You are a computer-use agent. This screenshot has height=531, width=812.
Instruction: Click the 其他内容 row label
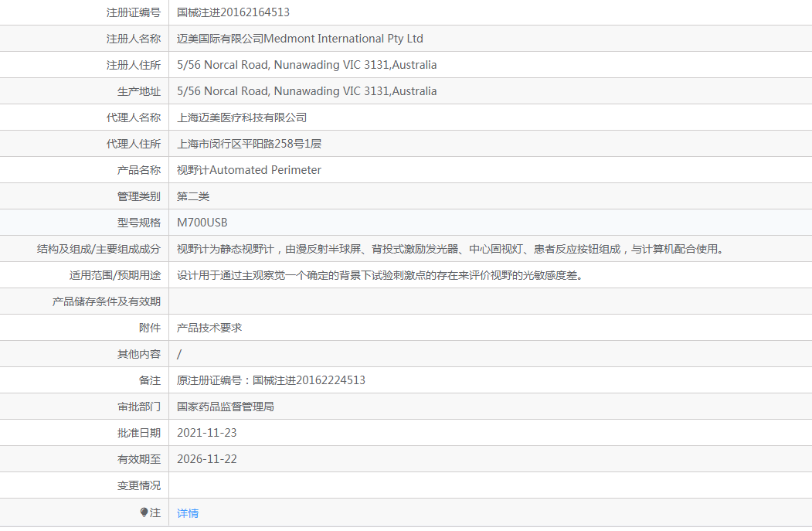(139, 354)
